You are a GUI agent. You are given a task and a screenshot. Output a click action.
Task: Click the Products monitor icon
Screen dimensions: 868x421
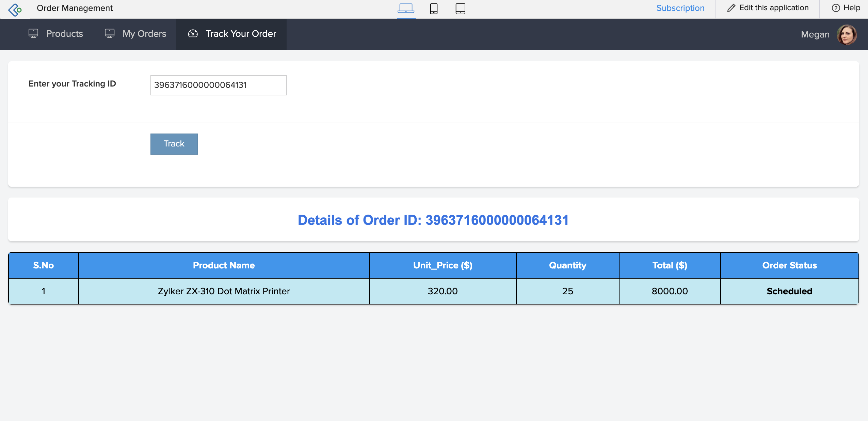(x=33, y=33)
